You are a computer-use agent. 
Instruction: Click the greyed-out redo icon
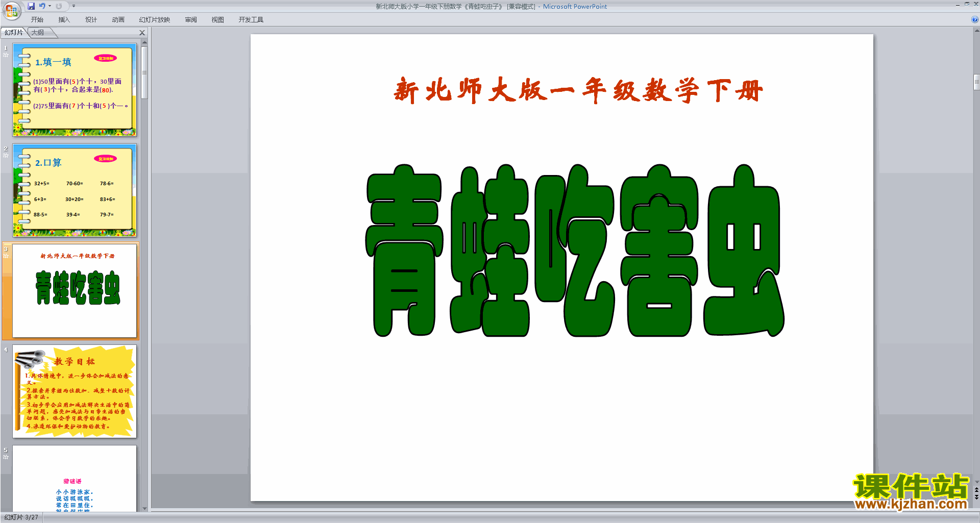tap(59, 6)
